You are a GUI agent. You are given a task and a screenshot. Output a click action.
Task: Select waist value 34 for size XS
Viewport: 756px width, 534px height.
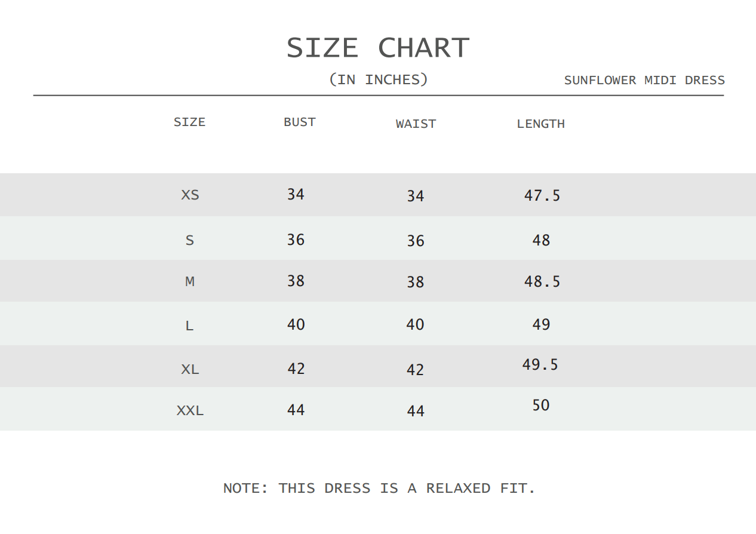(x=415, y=196)
